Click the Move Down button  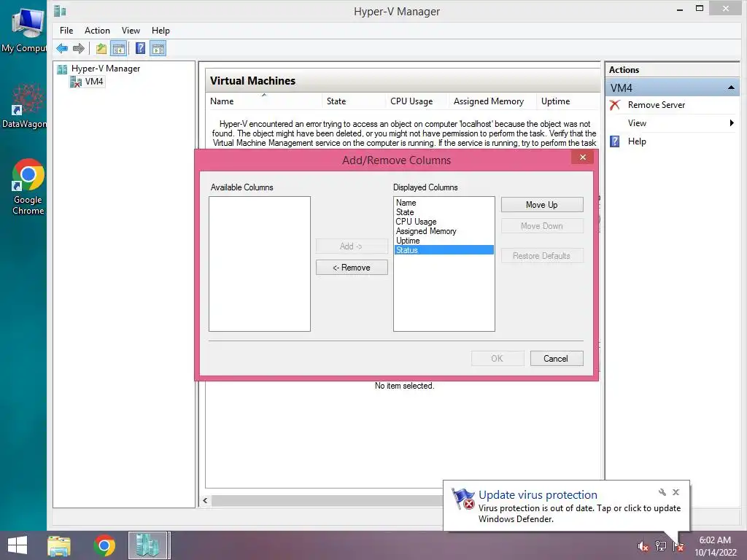click(542, 226)
